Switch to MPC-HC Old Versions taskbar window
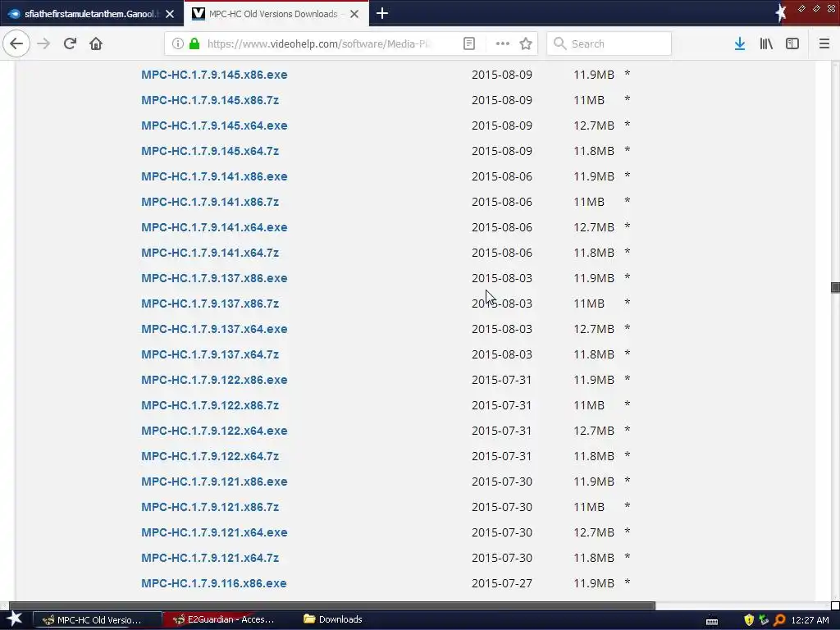 (x=97, y=620)
